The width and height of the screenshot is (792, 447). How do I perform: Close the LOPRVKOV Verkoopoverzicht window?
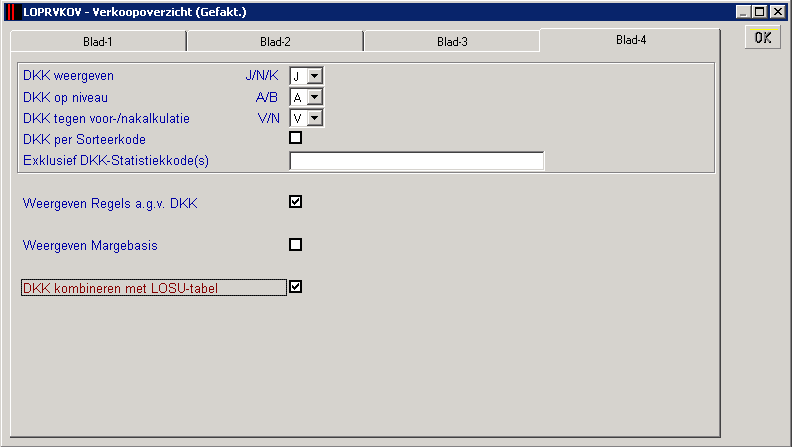(x=777, y=12)
